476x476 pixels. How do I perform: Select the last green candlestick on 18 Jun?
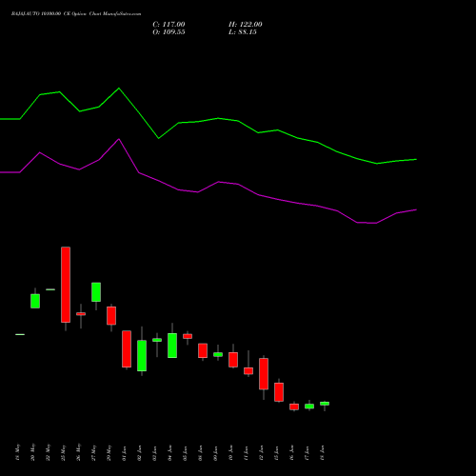pos(325,404)
